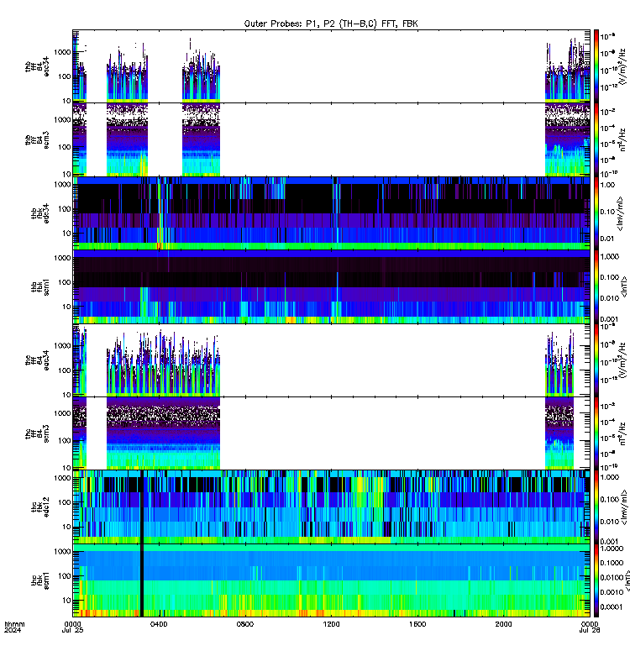
Task: Click the 'thb fbk scm1' panel label
Action: pyautogui.click(x=40, y=286)
